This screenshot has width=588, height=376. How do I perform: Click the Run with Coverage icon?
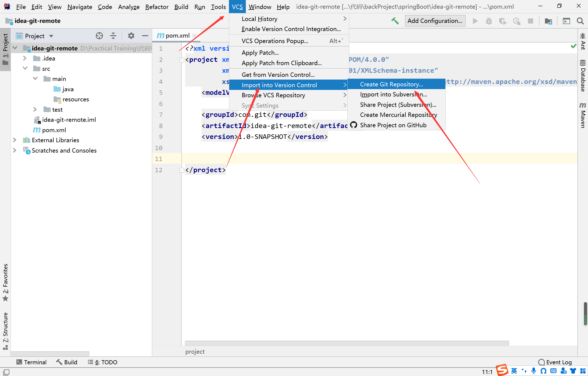[x=503, y=21]
